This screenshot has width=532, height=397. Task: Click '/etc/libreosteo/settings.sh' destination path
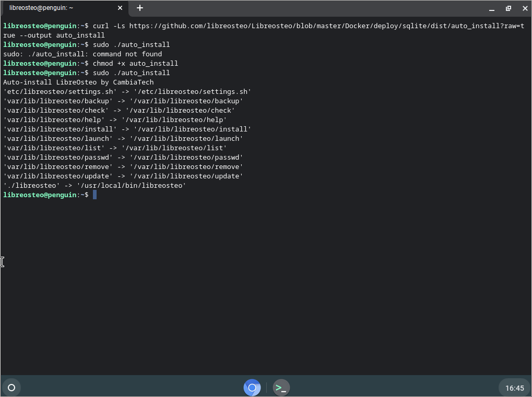pyautogui.click(x=192, y=91)
